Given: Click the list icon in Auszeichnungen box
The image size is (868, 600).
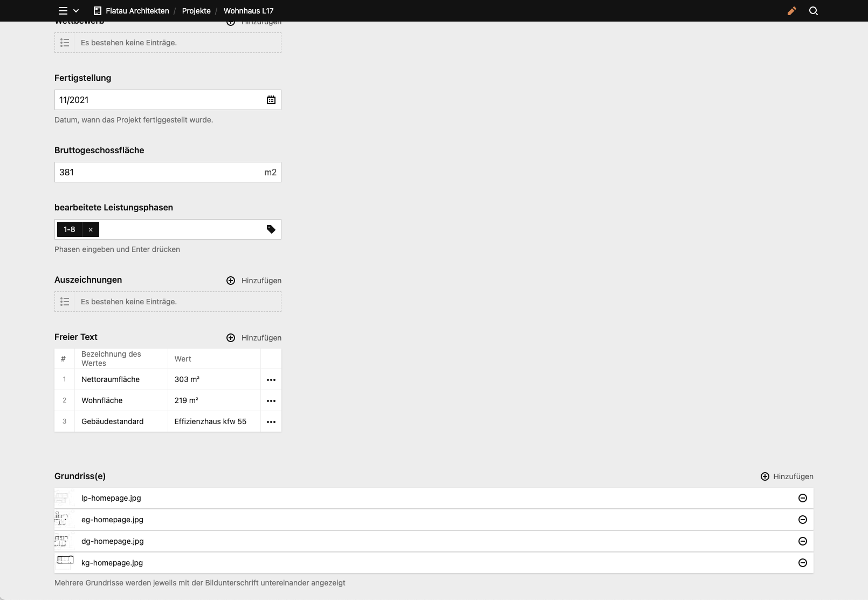Looking at the screenshot, I should 65,301.
